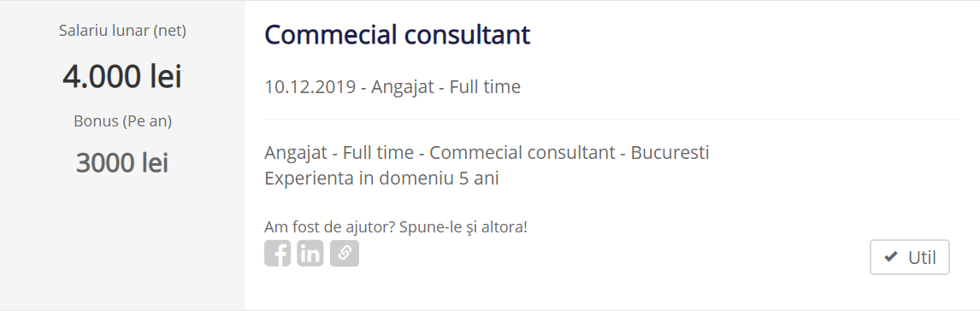The image size is (980, 311).
Task: Select the 10.12.2019 date text
Action: (x=310, y=87)
